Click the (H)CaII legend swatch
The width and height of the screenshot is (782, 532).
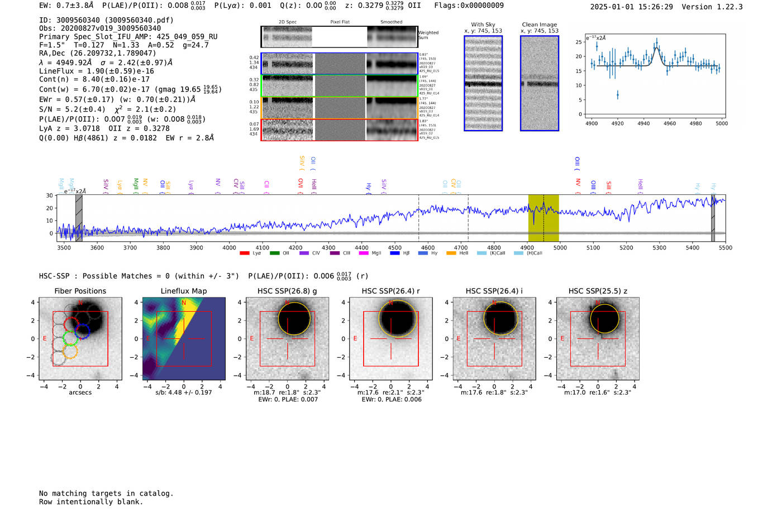[518, 253]
